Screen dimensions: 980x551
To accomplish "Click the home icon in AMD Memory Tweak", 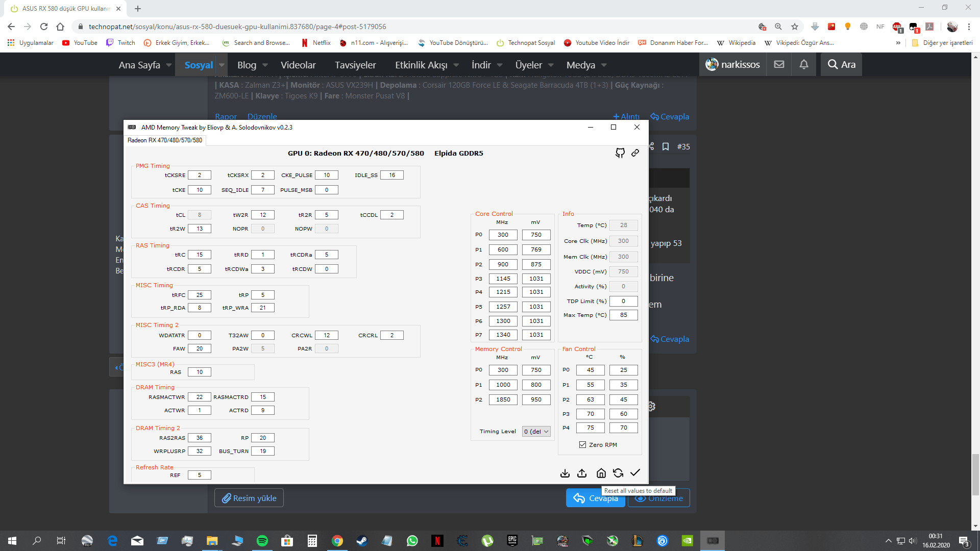I will [601, 473].
